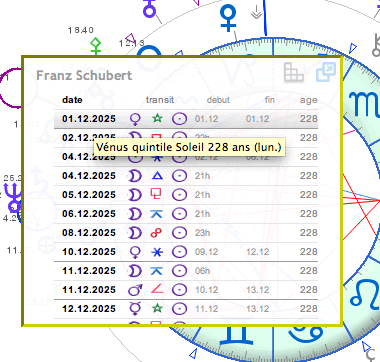Click large blue Venus symbol on chart
This screenshot has height=362, width=380.
point(228,18)
